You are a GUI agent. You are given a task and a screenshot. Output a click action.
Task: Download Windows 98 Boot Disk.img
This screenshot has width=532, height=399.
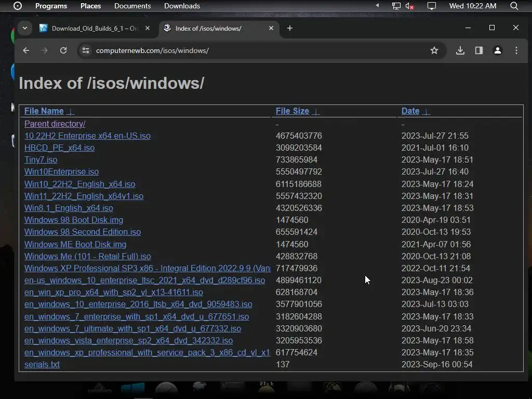[74, 220]
